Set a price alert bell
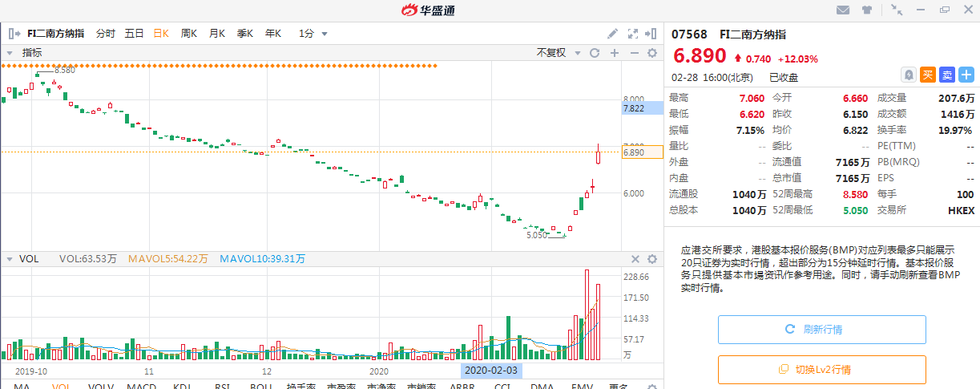The image size is (980, 389). pos(909,75)
